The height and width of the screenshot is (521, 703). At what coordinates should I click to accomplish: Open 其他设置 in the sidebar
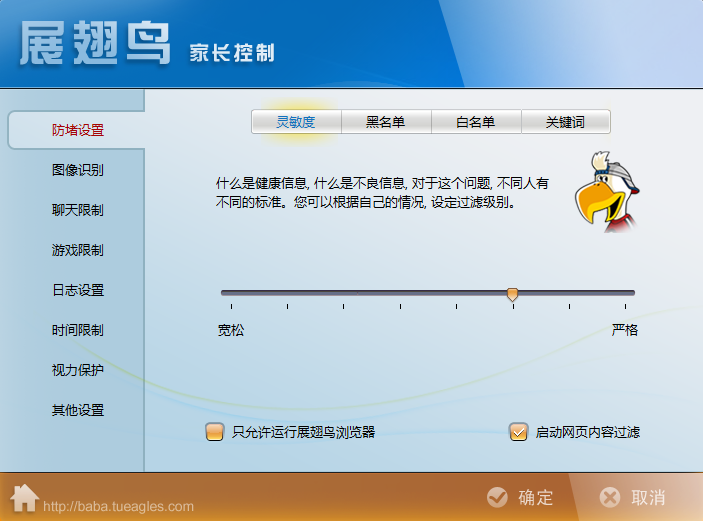pyautogui.click(x=78, y=410)
